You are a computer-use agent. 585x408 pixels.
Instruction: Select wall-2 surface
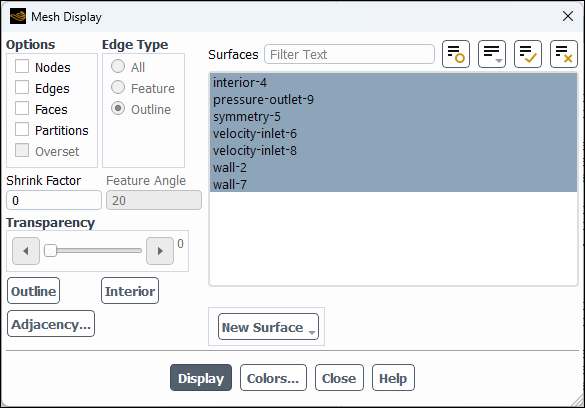pos(393,167)
